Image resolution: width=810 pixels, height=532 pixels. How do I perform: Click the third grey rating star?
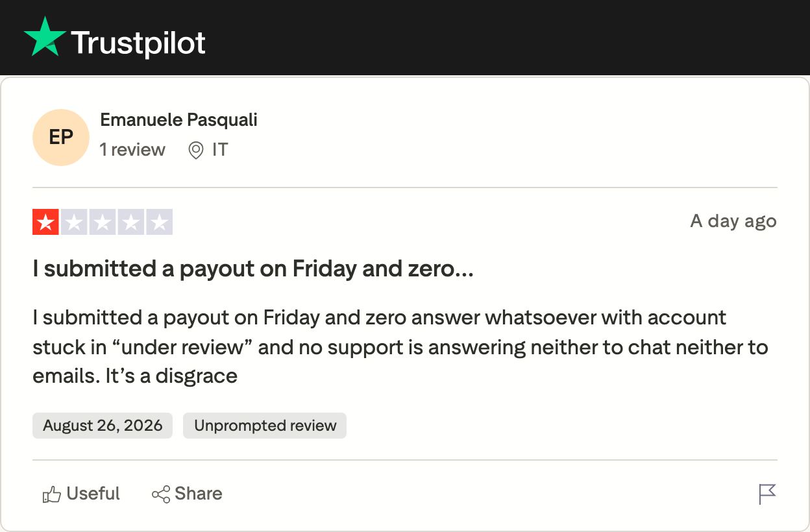103,222
